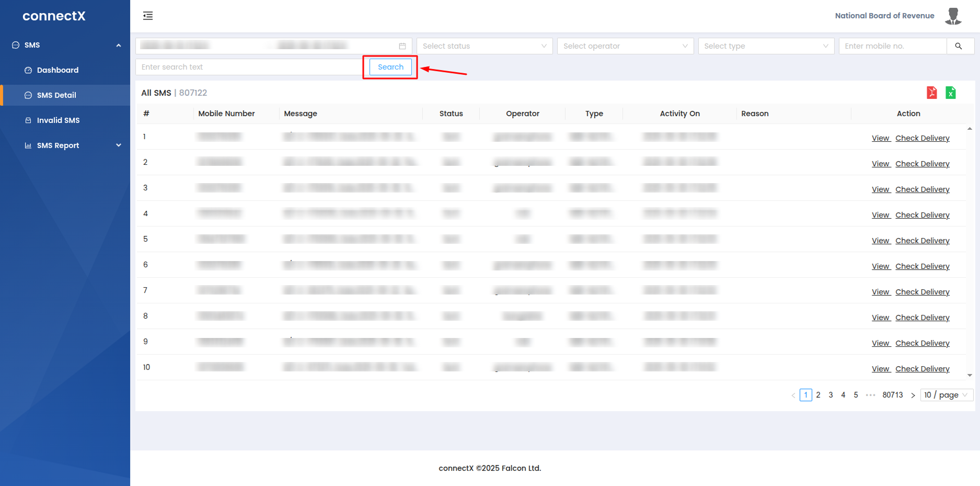Click View link for row 1
The width and height of the screenshot is (980, 486).
click(x=880, y=138)
